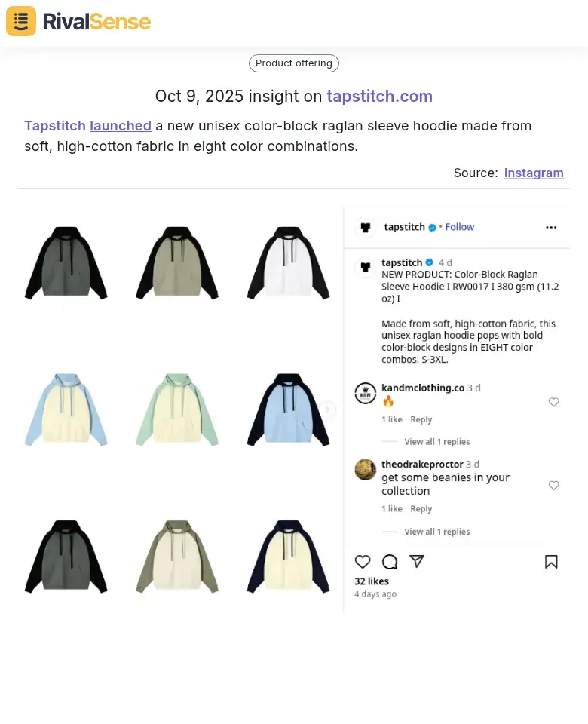The image size is (588, 724).
Task: Open comments via speech bubble icon
Action: (390, 561)
